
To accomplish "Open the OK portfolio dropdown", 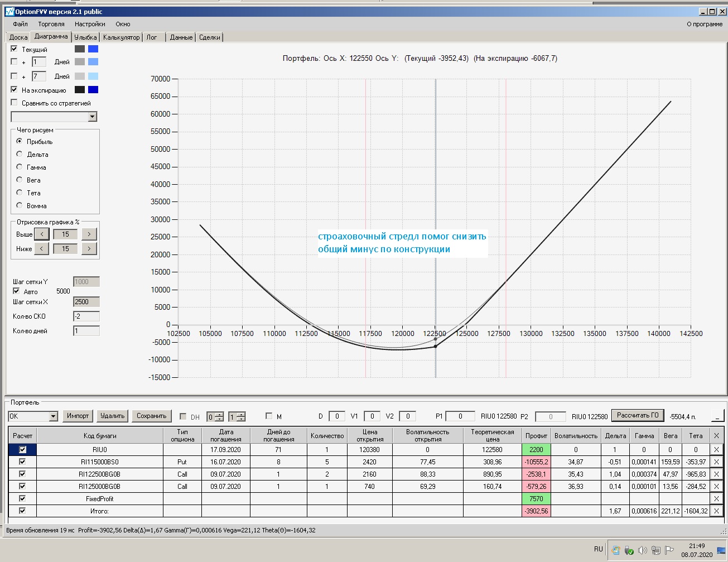I will tap(54, 416).
